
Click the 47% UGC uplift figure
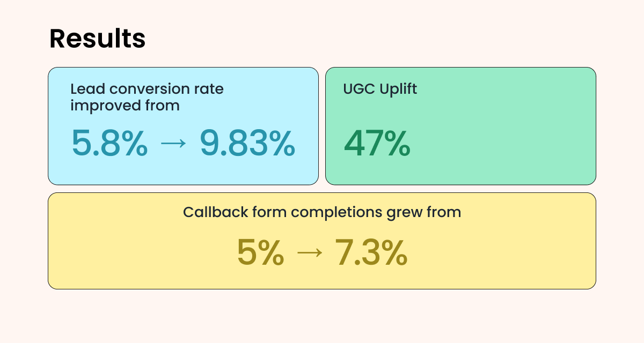click(377, 144)
